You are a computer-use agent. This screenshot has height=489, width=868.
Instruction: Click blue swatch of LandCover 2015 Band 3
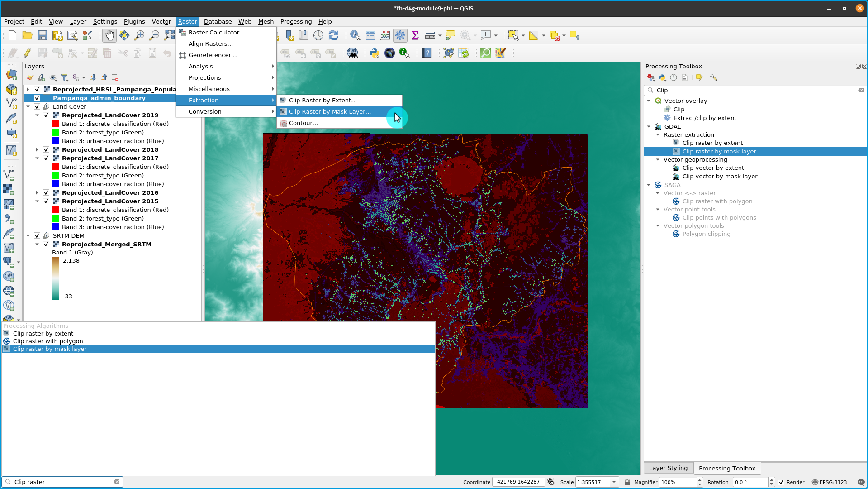coord(56,227)
